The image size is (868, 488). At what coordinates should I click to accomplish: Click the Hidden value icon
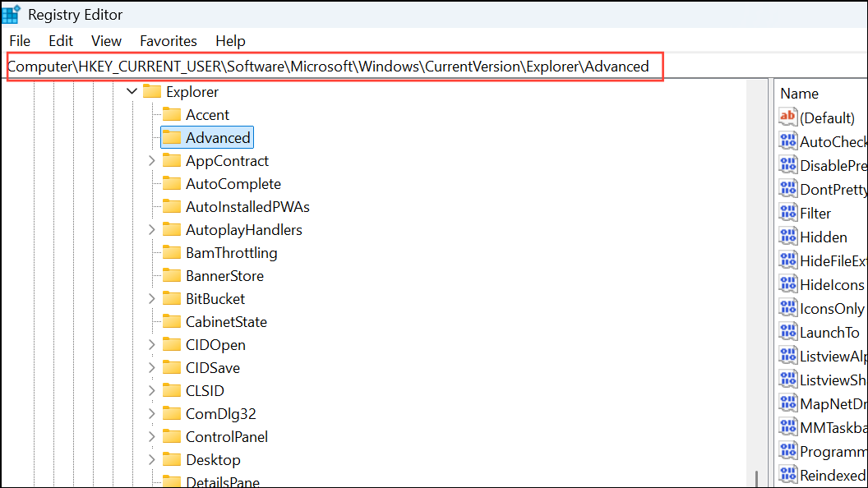click(787, 237)
